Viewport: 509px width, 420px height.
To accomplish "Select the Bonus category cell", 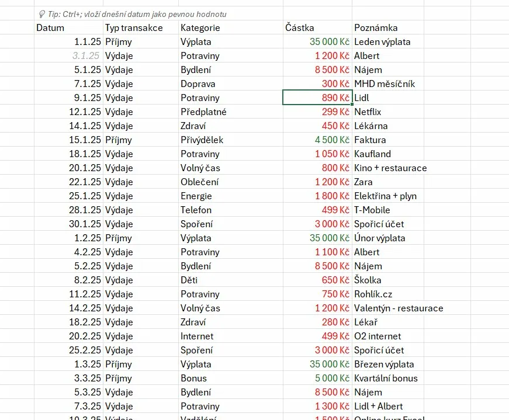I will click(230, 378).
